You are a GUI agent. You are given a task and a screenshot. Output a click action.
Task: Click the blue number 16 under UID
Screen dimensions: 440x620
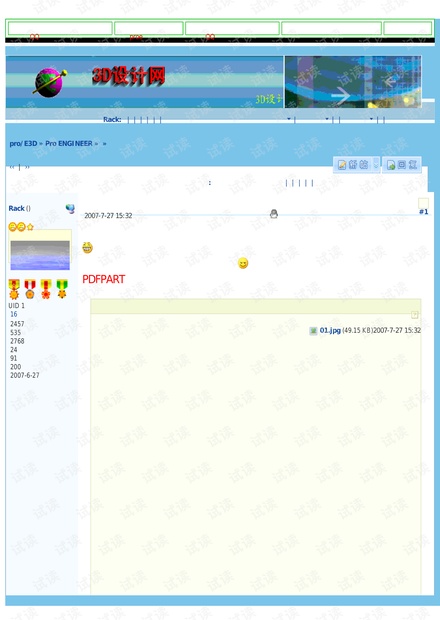coord(14,314)
